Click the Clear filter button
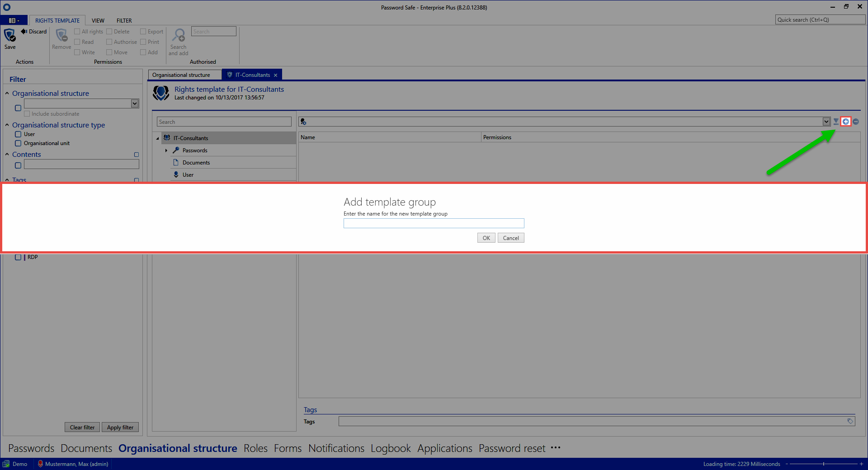 click(x=82, y=428)
